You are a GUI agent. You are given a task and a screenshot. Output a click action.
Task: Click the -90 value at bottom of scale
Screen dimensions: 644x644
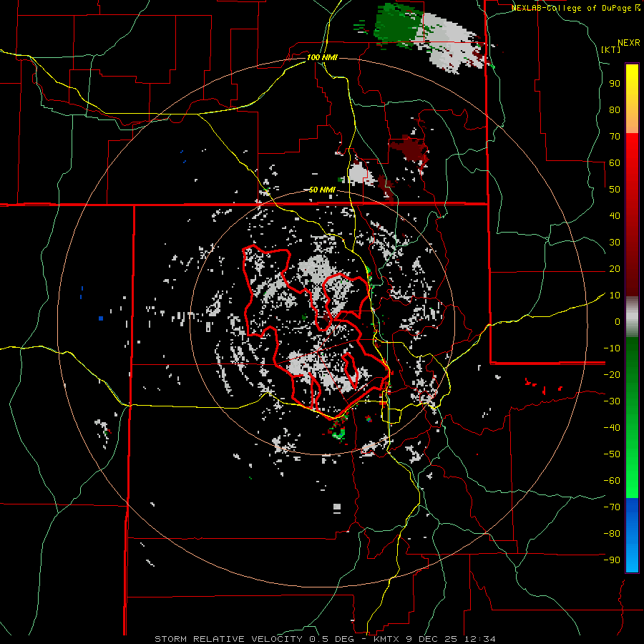pyautogui.click(x=611, y=560)
